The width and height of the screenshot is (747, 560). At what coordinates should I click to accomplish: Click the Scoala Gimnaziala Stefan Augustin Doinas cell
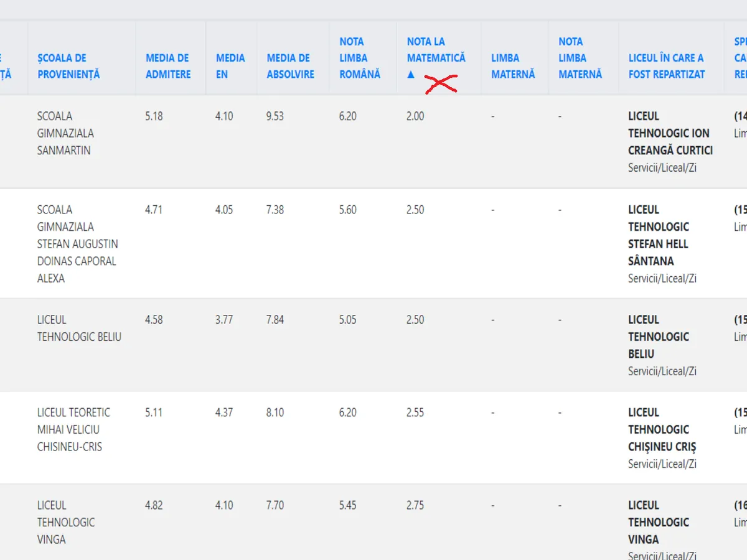click(x=77, y=244)
